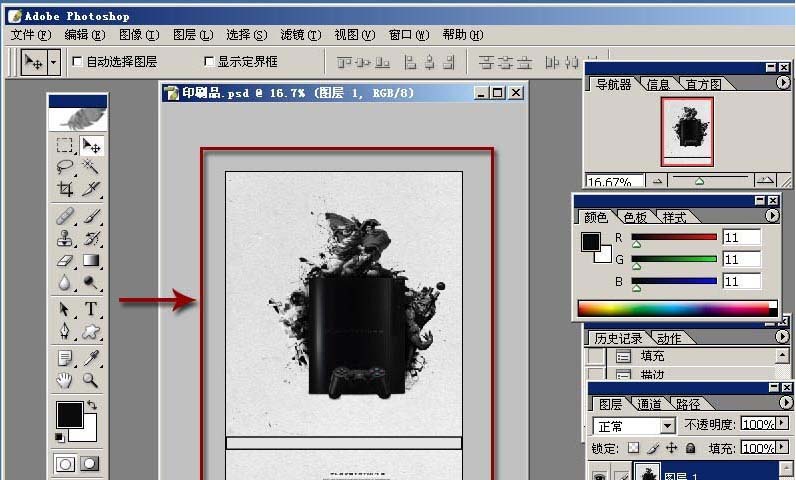
Task: Select the Custom Shape tool
Action: point(91,331)
